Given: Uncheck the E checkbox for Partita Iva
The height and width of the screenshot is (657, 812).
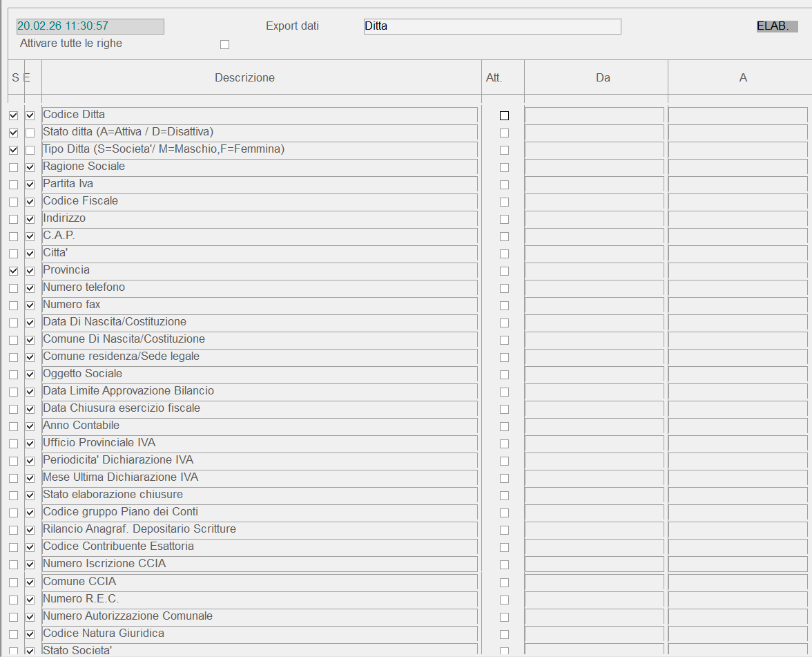Looking at the screenshot, I should pos(30,184).
